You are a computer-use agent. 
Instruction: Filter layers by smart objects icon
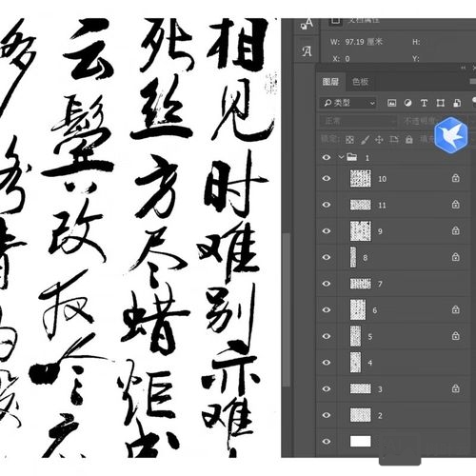tap(457, 103)
